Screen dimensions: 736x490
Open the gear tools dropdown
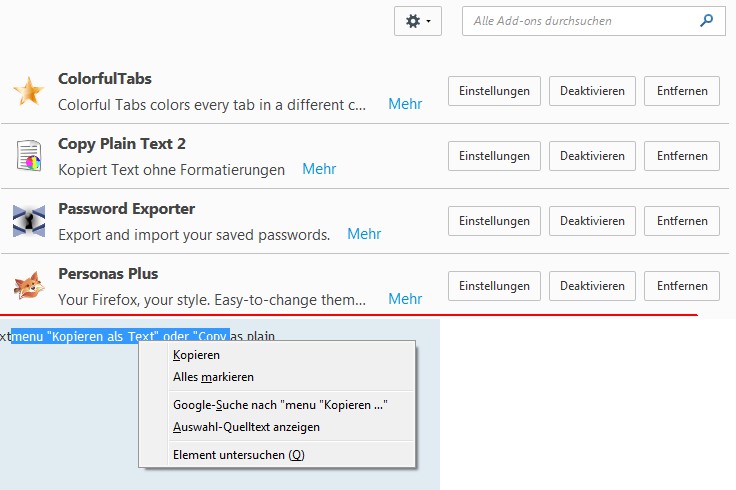click(418, 20)
